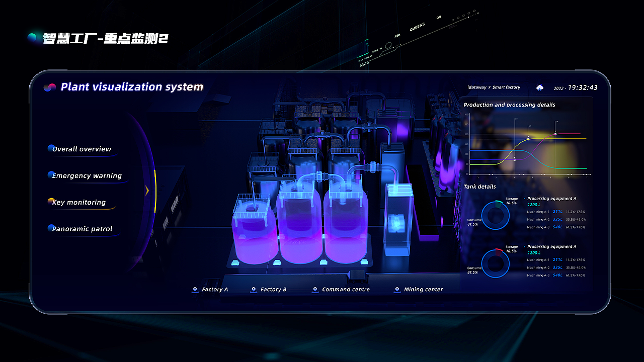Switch to the Factory A location
The height and width of the screenshot is (362, 644).
[x=210, y=290]
